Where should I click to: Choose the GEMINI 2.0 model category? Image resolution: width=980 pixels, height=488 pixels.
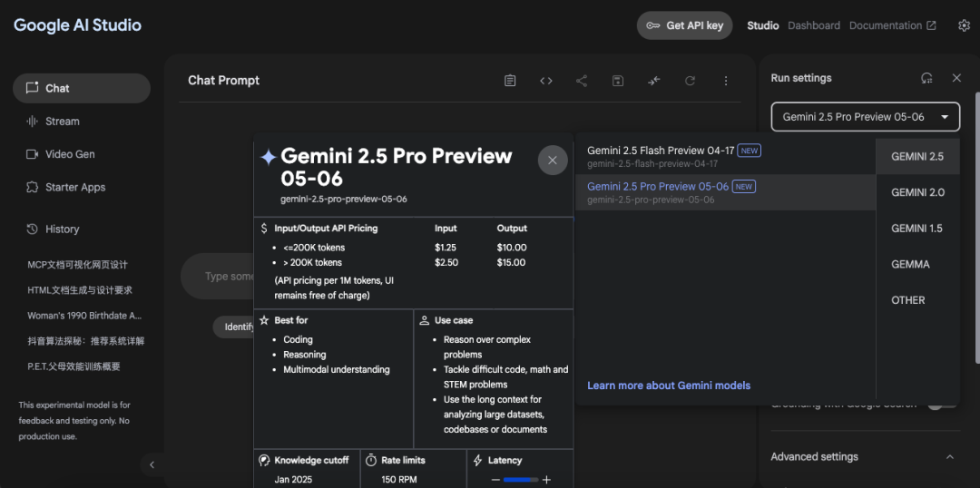pyautogui.click(x=917, y=192)
